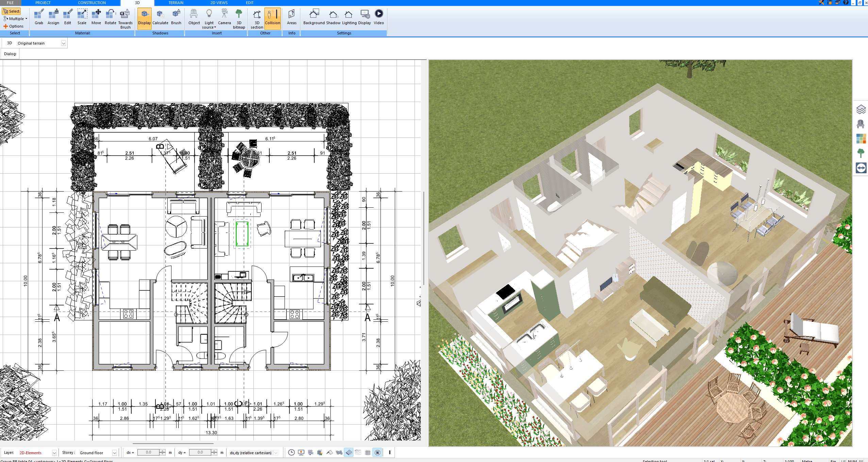
Task: Click the Calculate shadows icon
Action: (x=160, y=17)
